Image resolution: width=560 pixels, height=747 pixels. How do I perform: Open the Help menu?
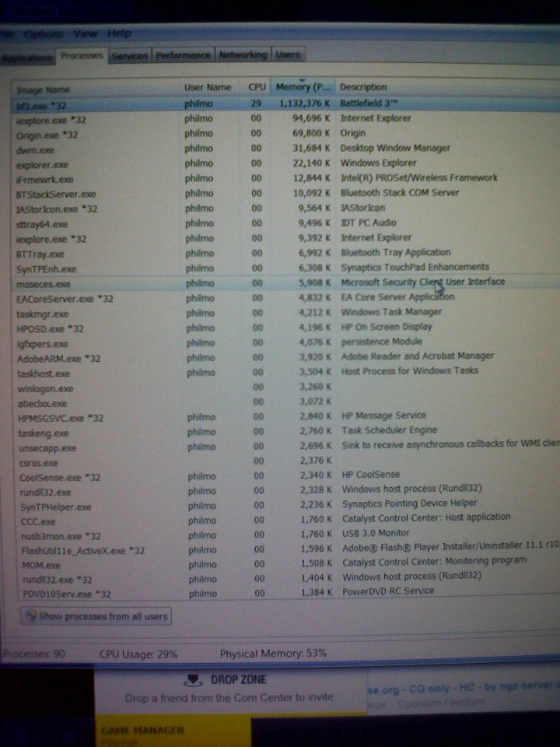pyautogui.click(x=118, y=33)
